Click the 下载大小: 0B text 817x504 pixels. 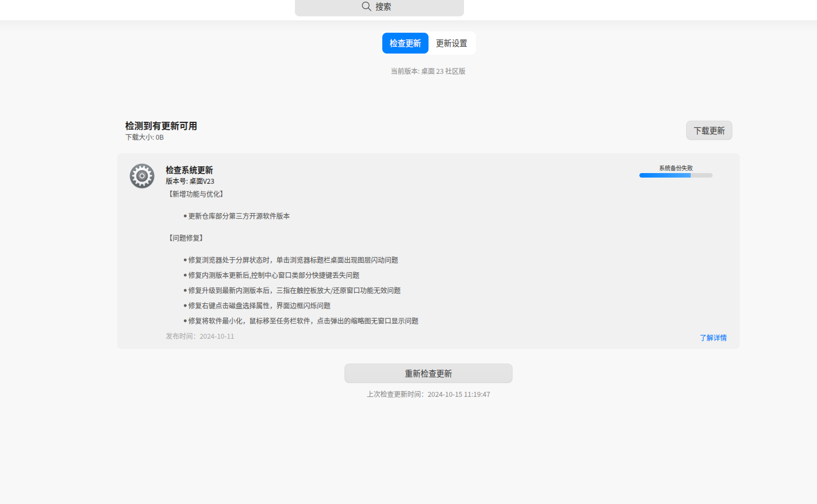pyautogui.click(x=144, y=138)
